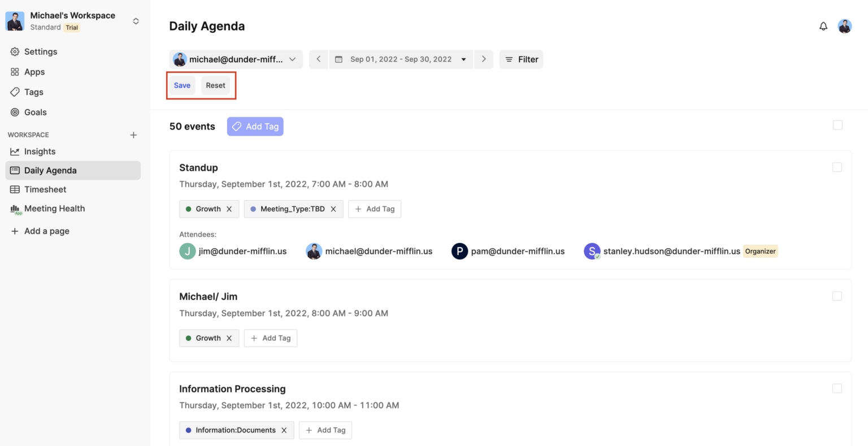The height and width of the screenshot is (446, 868).
Task: Remove the Growth tag from Michael/ Jim
Action: pos(229,338)
